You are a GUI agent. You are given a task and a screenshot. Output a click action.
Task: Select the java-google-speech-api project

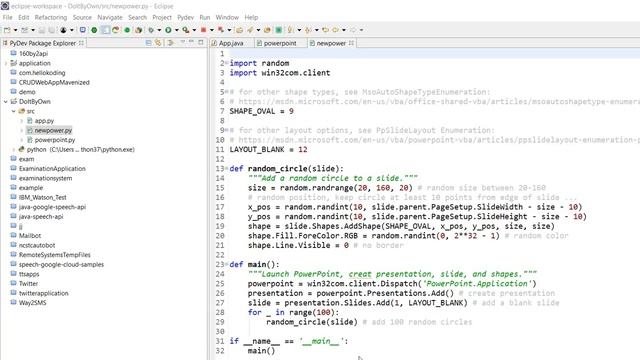click(52, 207)
